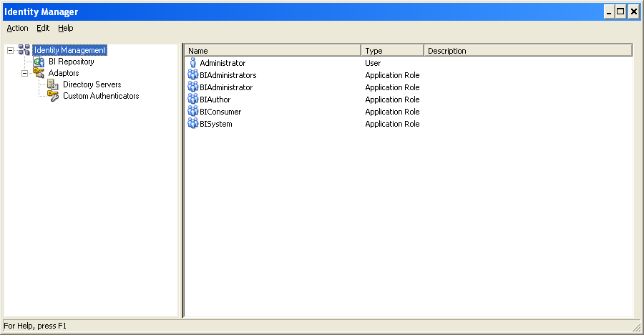Viewport: 644px width, 335px height.
Task: Open the Edit menu
Action: pyautogui.click(x=43, y=28)
